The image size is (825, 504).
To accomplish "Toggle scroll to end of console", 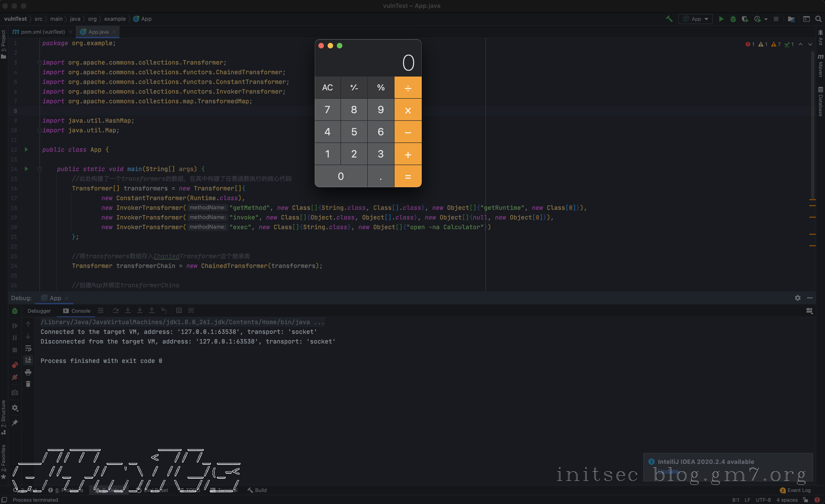I will point(28,360).
